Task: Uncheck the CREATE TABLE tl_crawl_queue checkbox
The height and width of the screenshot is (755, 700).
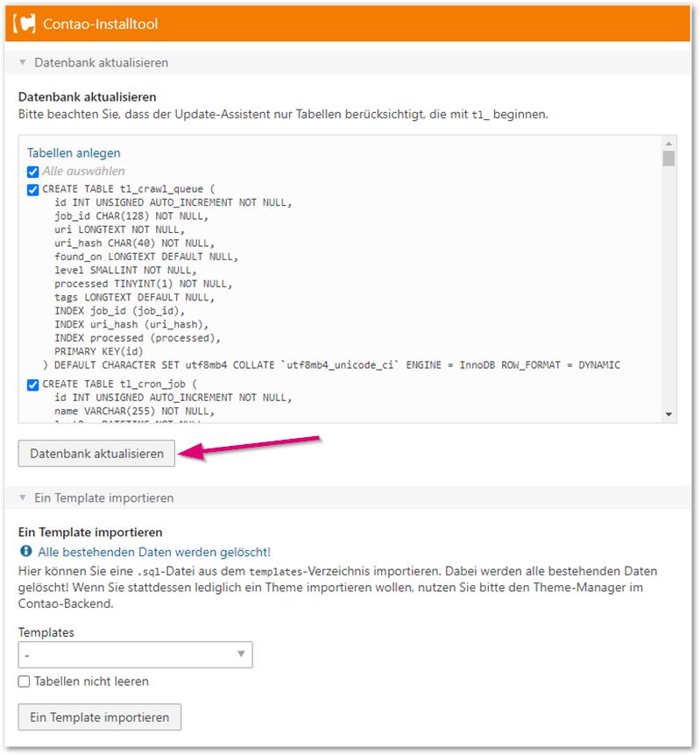Action: (33, 189)
